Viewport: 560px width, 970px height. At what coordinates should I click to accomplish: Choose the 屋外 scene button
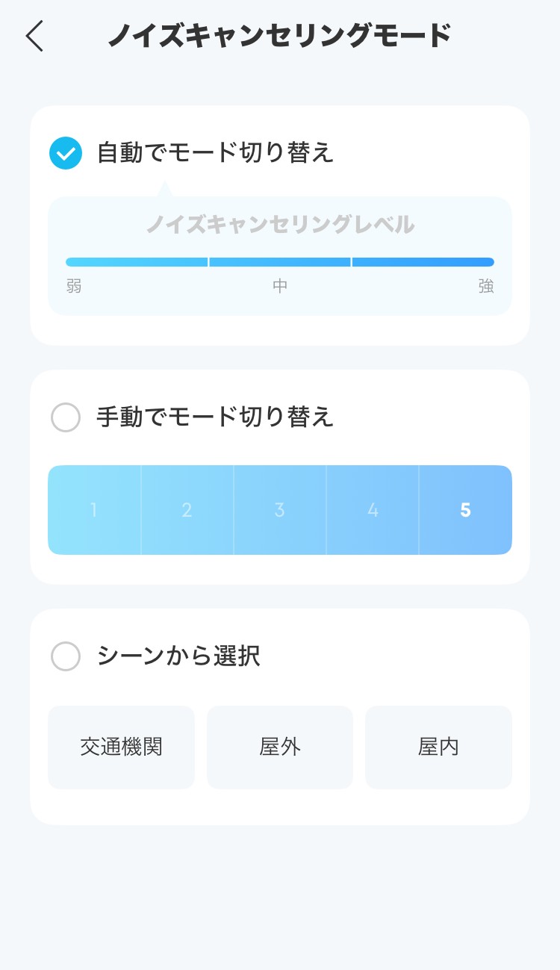pyautogui.click(x=280, y=747)
